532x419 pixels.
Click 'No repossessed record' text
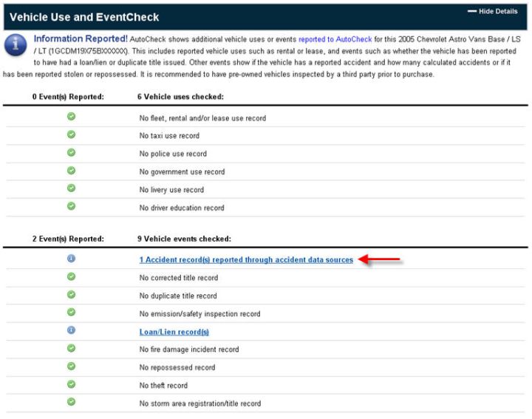[x=177, y=367]
